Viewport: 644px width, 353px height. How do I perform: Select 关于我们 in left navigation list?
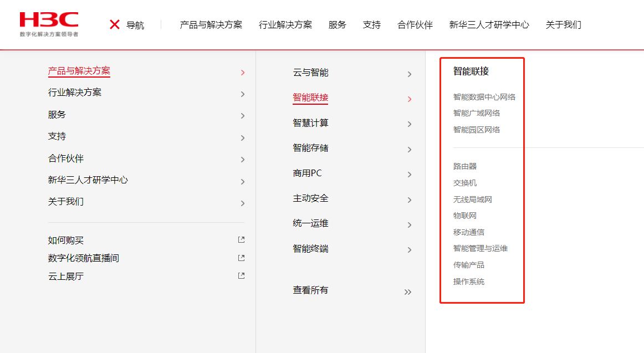tap(66, 202)
